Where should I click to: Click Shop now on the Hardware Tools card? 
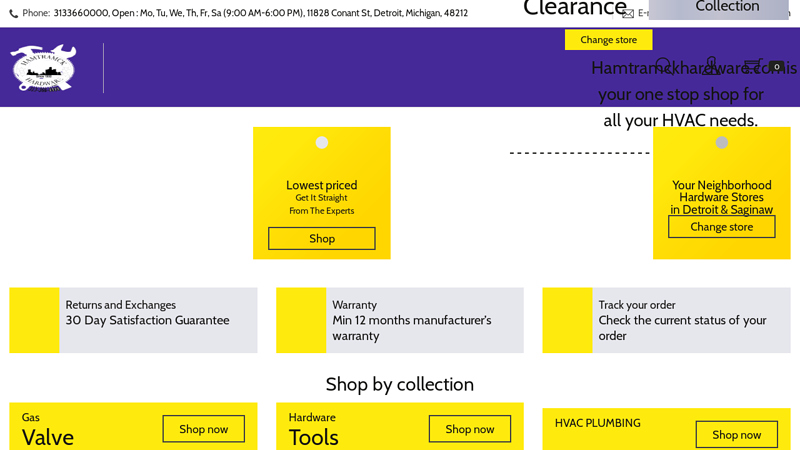point(470,429)
